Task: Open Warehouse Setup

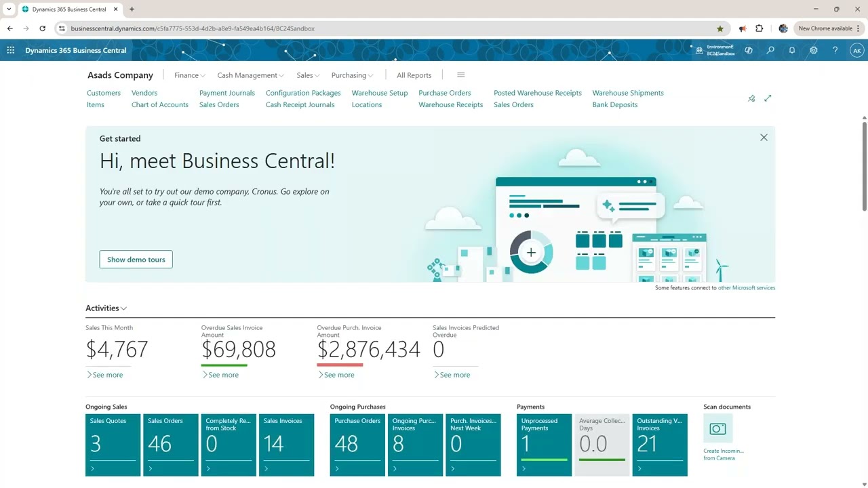Action: tap(380, 93)
